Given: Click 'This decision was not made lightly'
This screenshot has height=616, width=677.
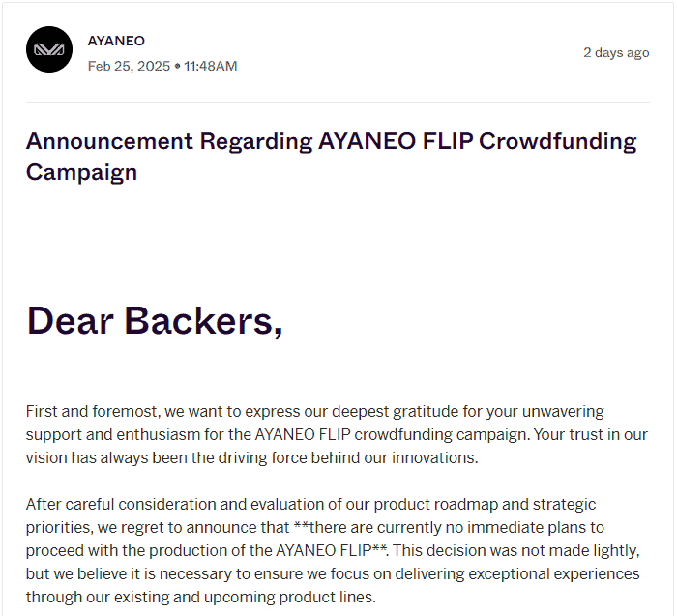Looking at the screenshot, I should [515, 551].
